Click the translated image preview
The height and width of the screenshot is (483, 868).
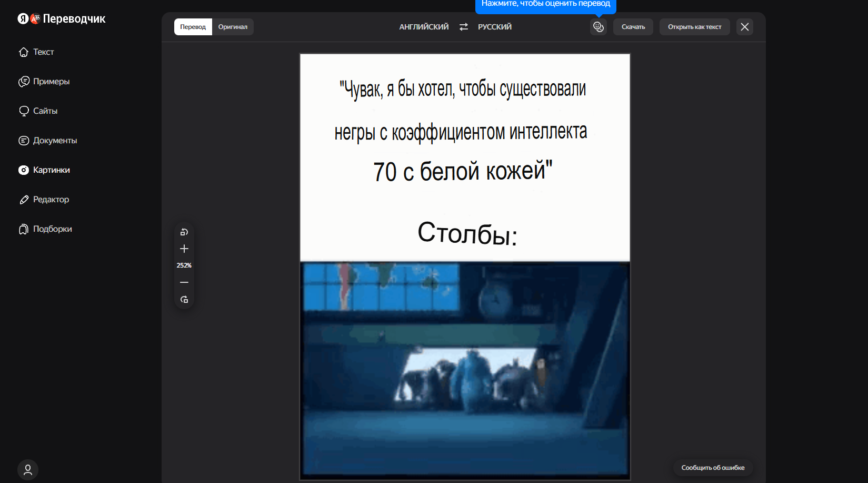pyautogui.click(x=465, y=267)
